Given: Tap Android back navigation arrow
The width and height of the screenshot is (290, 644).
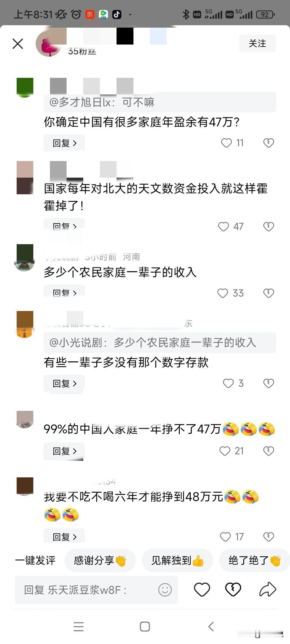Looking at the screenshot, I should (x=211, y=627).
